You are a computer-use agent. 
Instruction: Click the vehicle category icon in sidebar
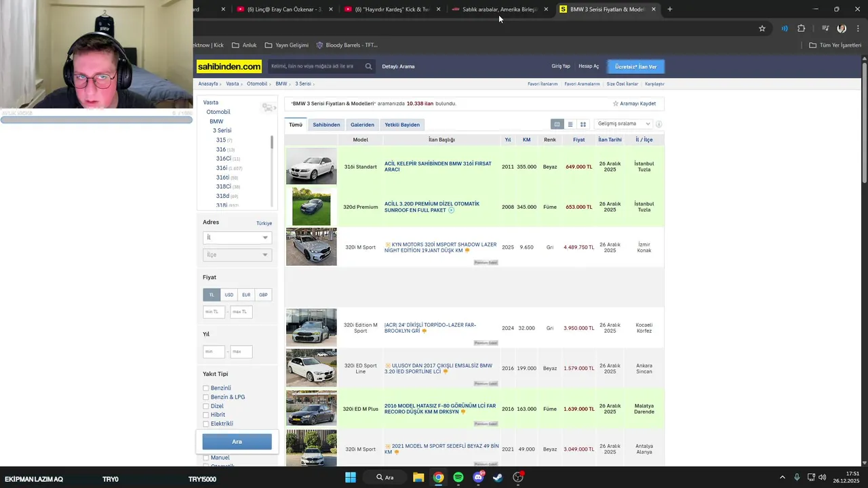pyautogui.click(x=268, y=108)
